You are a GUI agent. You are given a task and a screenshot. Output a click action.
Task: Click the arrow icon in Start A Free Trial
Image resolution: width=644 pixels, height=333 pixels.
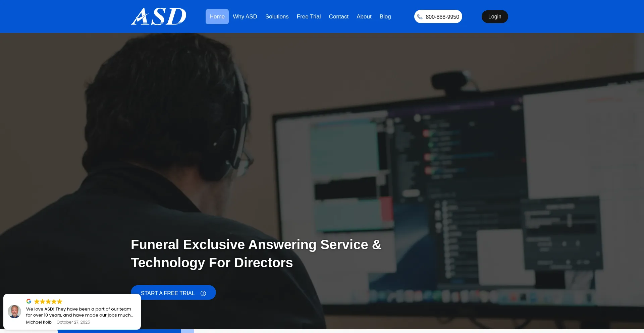pyautogui.click(x=203, y=293)
